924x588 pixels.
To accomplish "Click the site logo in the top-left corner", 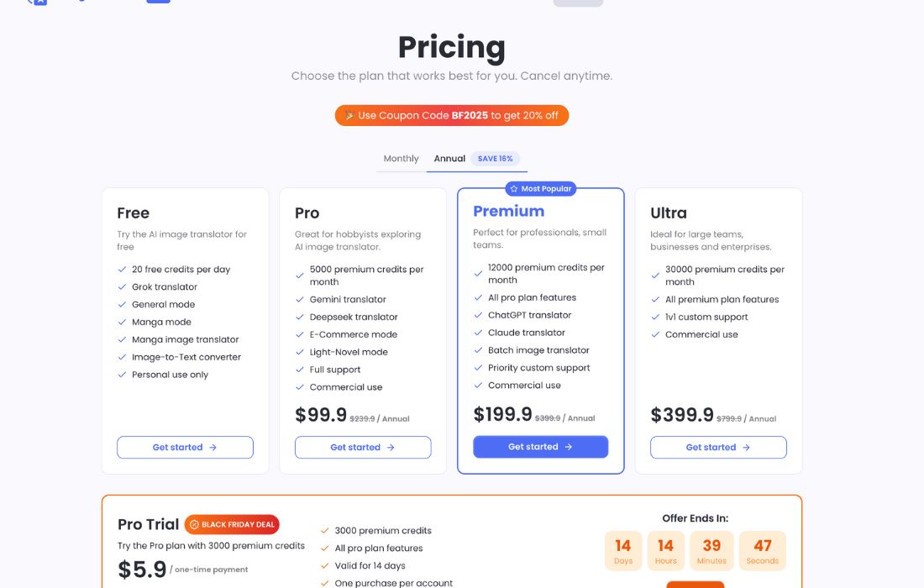I will (36, 2).
